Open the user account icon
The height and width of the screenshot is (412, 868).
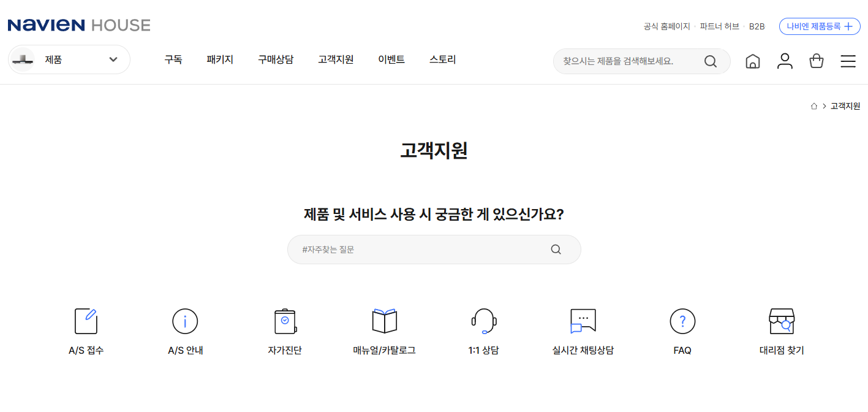(785, 61)
